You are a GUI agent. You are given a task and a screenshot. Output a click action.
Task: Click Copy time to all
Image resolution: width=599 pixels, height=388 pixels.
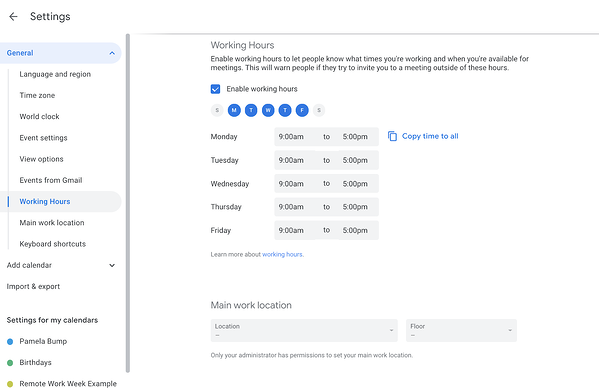(430, 136)
